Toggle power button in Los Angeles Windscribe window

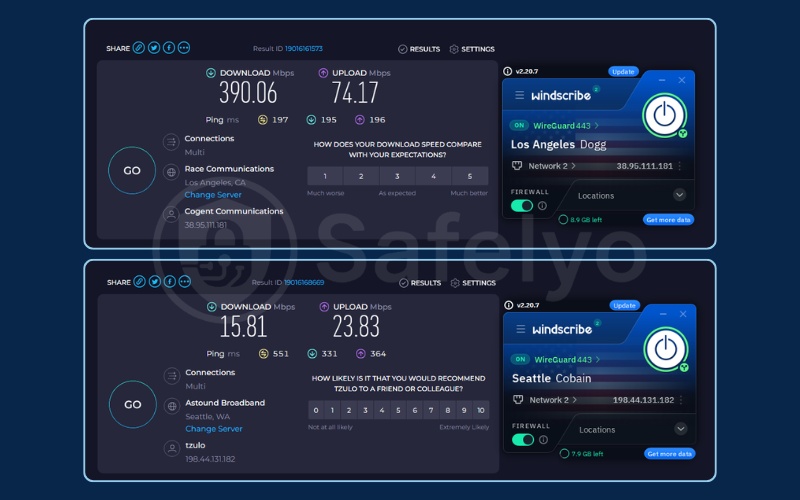pyautogui.click(x=664, y=115)
